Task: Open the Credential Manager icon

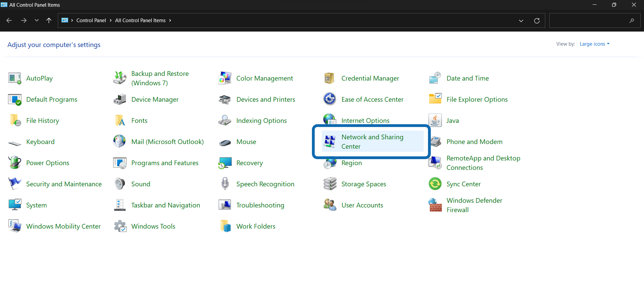Action: 329,78
